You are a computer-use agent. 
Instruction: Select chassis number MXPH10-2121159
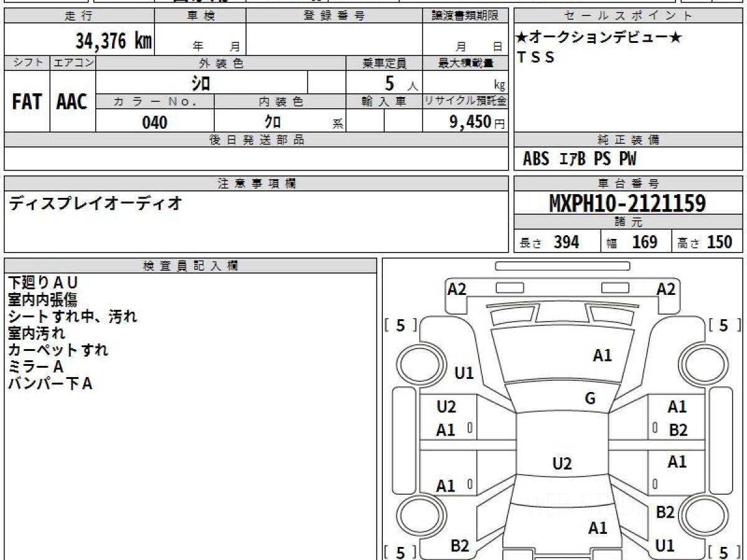coord(627,203)
